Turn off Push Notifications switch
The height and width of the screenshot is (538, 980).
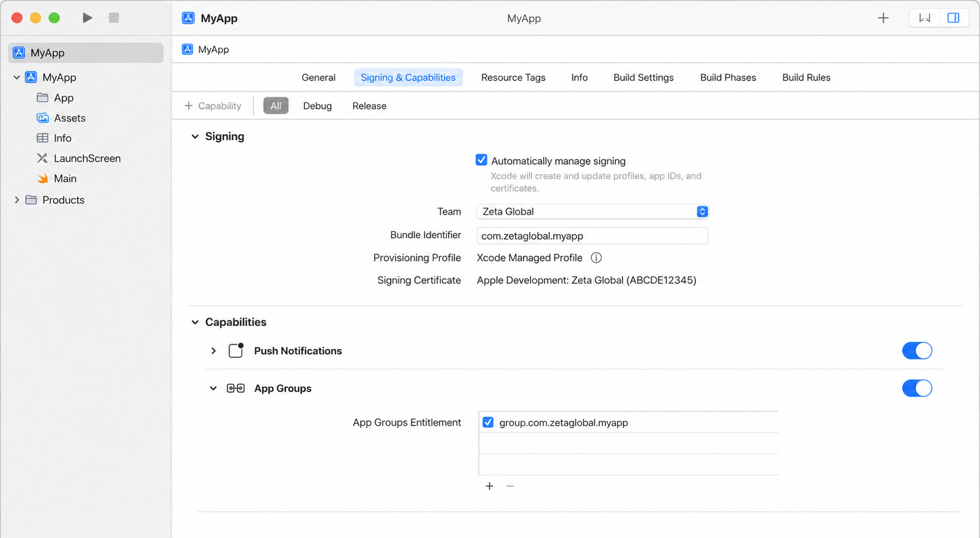(x=917, y=350)
